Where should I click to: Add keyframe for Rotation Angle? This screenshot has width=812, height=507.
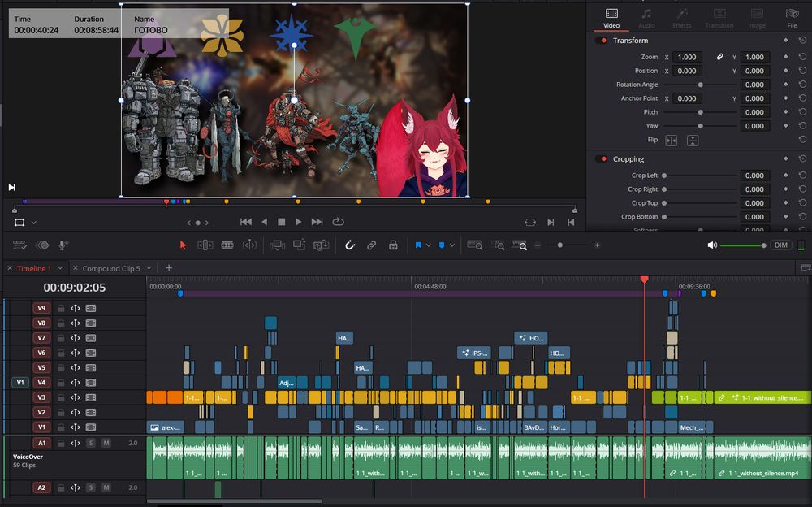click(785, 84)
